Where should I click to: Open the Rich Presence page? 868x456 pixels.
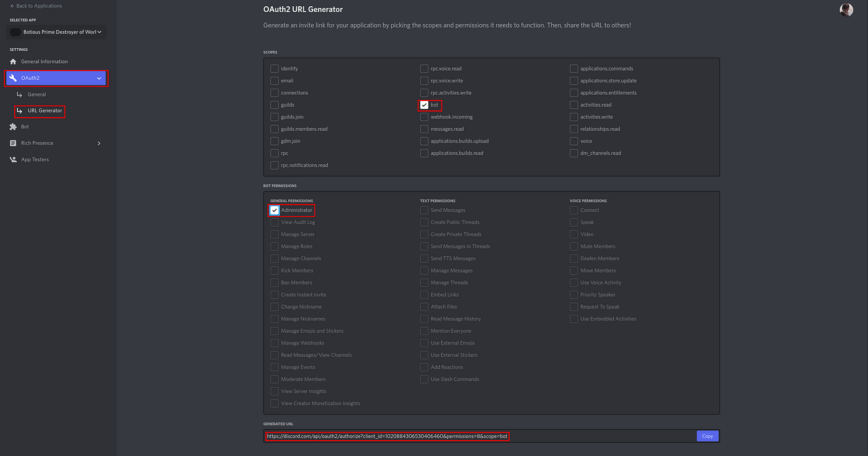click(37, 143)
